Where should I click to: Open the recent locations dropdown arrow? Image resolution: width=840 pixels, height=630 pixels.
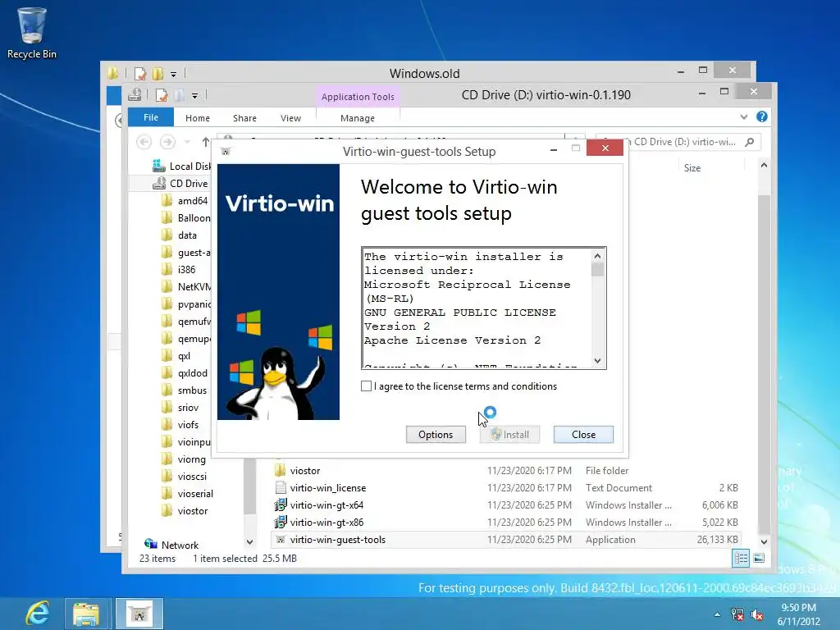click(187, 142)
